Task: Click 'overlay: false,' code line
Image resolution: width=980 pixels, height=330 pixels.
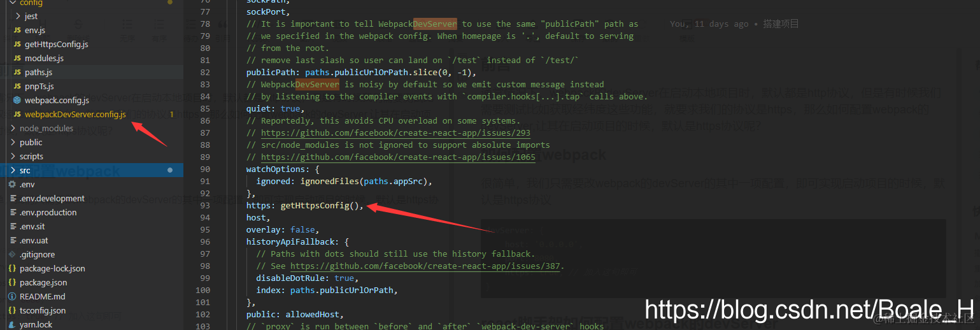Action: click(283, 230)
